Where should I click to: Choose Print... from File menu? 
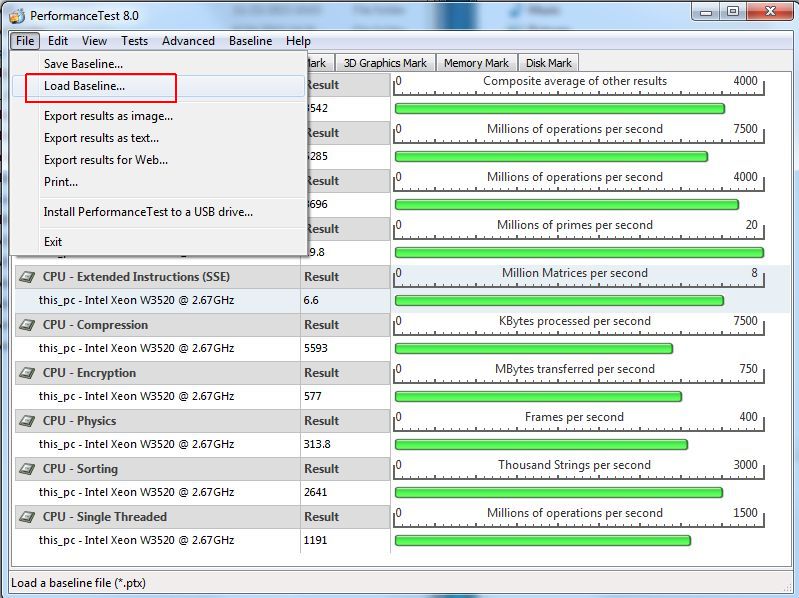coord(159,182)
